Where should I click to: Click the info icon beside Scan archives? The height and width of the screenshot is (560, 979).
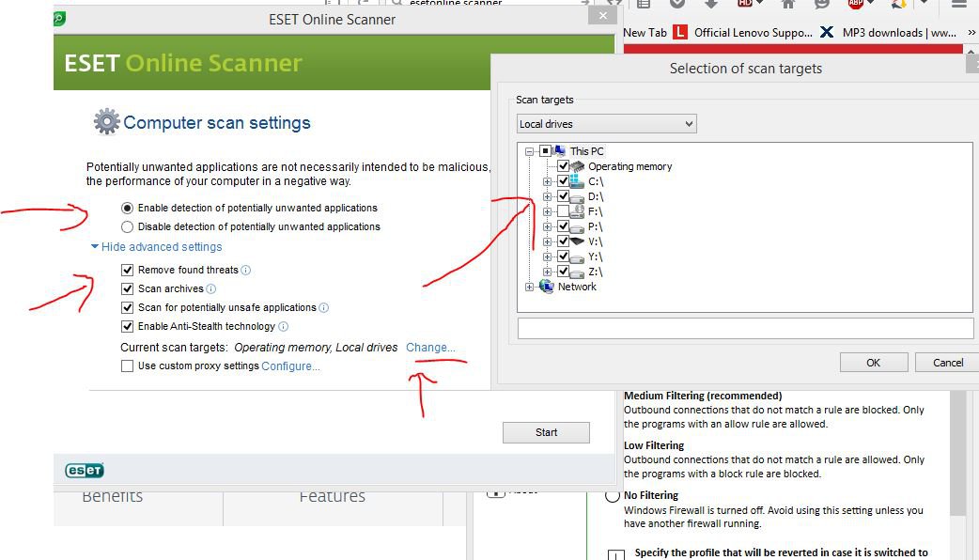point(211,289)
